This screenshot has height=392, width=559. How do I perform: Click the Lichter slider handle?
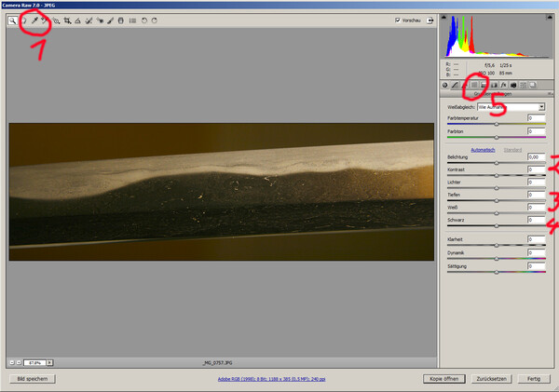coord(497,188)
